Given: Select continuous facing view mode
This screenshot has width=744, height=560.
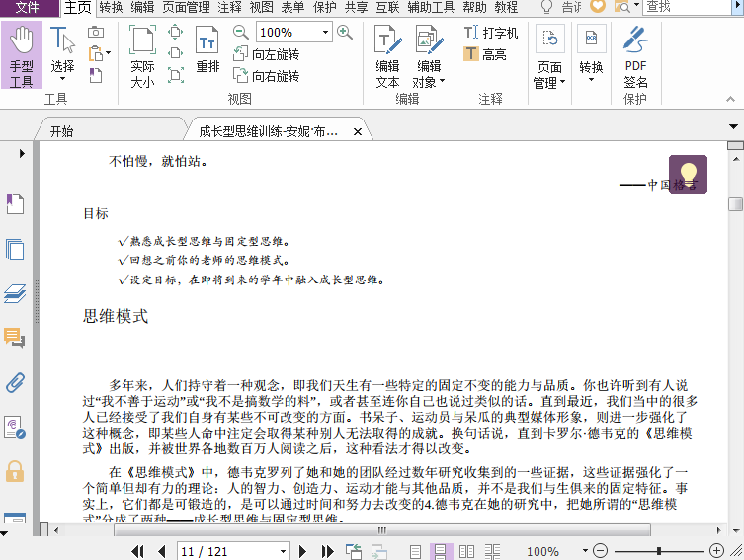Looking at the screenshot, I should [492, 551].
